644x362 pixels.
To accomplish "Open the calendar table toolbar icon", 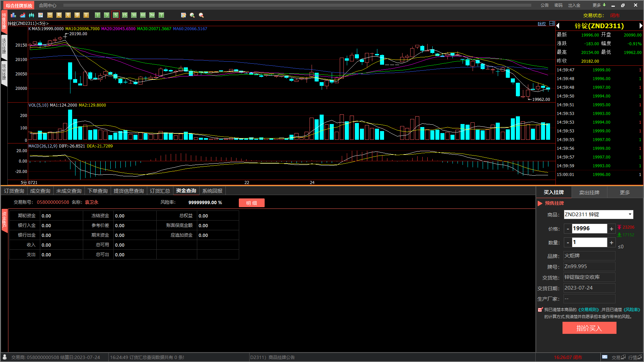I will pyautogui.click(x=41, y=15).
